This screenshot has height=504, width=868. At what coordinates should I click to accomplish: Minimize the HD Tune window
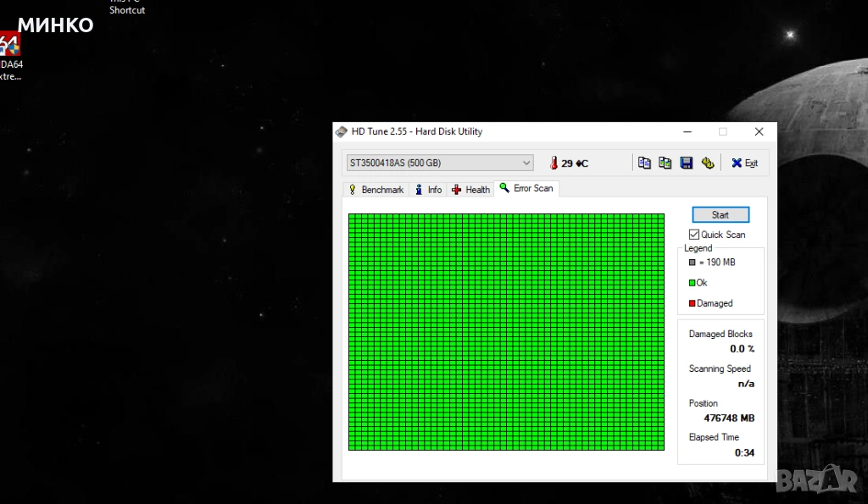point(687,131)
